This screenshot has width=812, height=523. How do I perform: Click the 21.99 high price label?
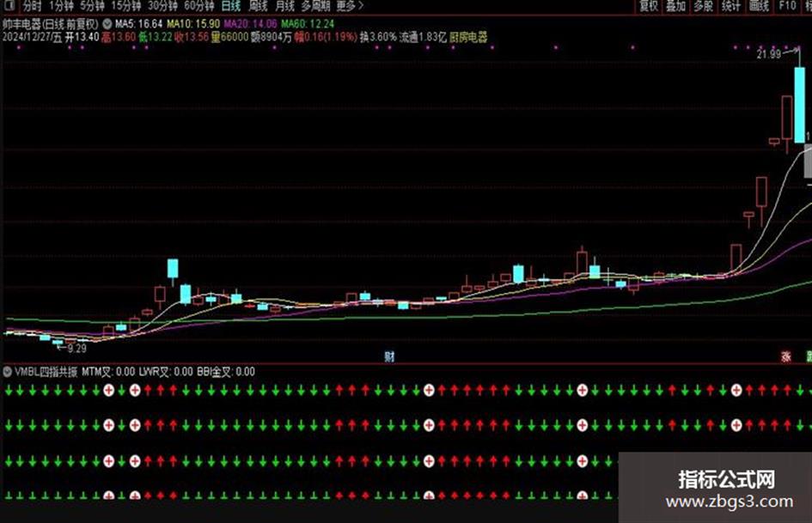[768, 54]
